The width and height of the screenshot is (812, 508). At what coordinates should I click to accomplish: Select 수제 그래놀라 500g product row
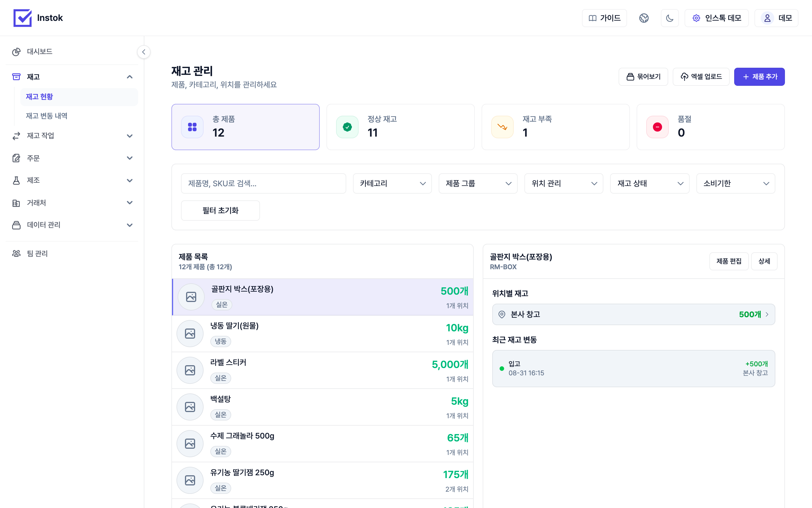coord(323,443)
